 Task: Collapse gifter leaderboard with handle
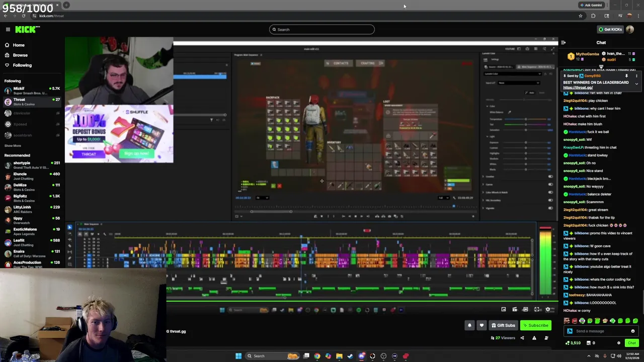[601, 66]
